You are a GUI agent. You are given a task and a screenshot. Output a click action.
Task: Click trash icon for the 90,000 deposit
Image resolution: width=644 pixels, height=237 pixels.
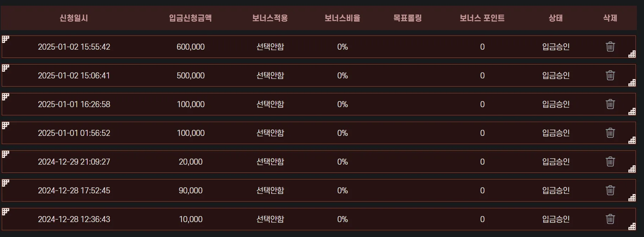click(610, 190)
